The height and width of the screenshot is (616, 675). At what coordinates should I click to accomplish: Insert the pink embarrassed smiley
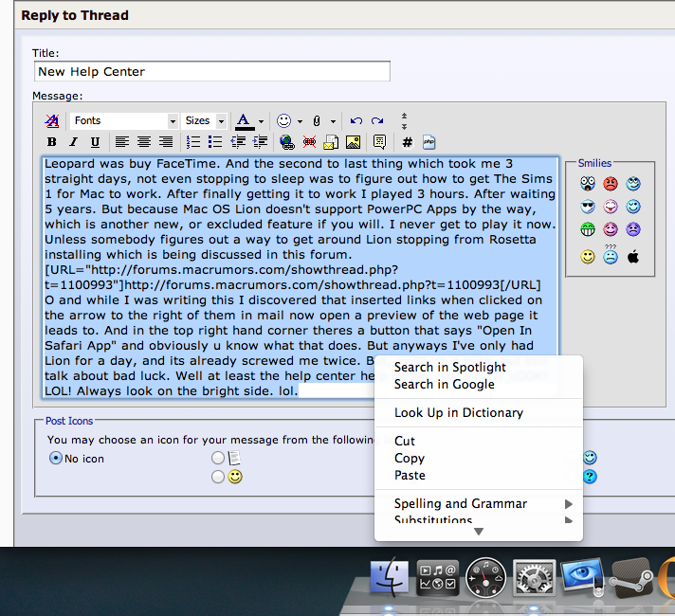coord(611,229)
